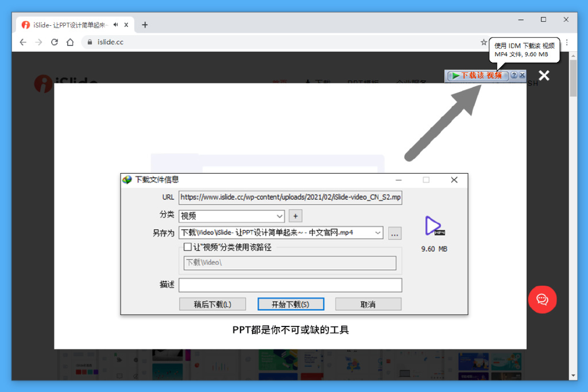Click the 描述 description field
Viewport: 588px width, 392px height.
coord(290,285)
